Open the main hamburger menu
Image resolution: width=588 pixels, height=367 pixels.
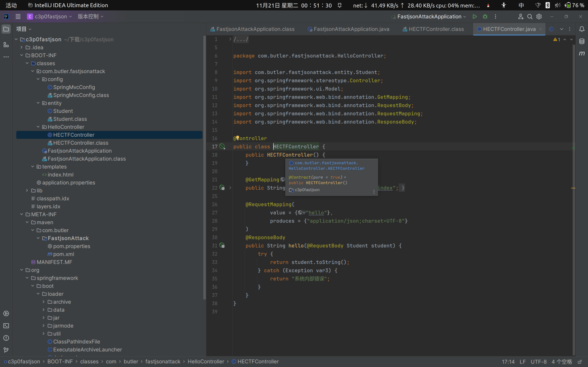[18, 17]
